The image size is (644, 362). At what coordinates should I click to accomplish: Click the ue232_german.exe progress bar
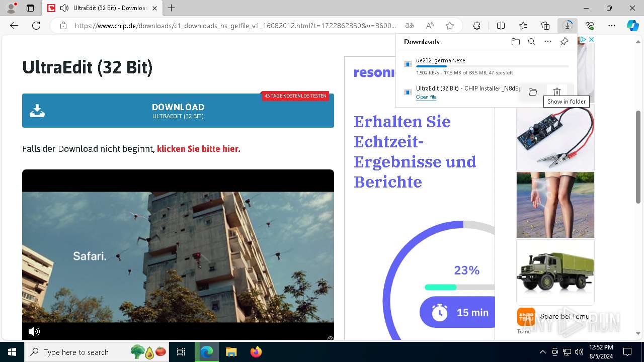click(492, 66)
